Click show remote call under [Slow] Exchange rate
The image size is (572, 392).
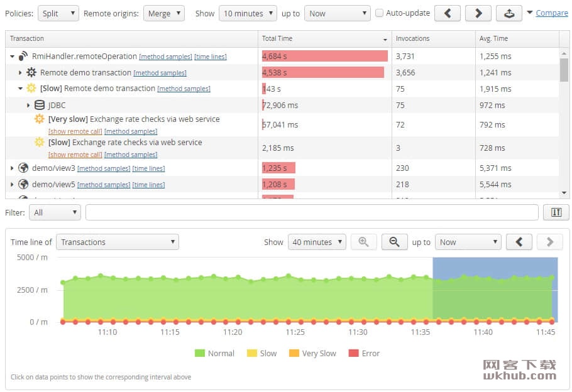75,155
